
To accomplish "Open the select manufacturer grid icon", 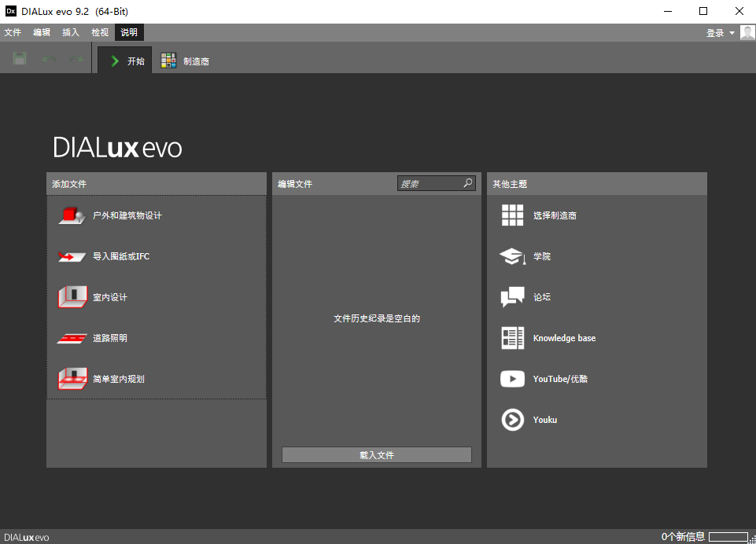I will (x=512, y=215).
